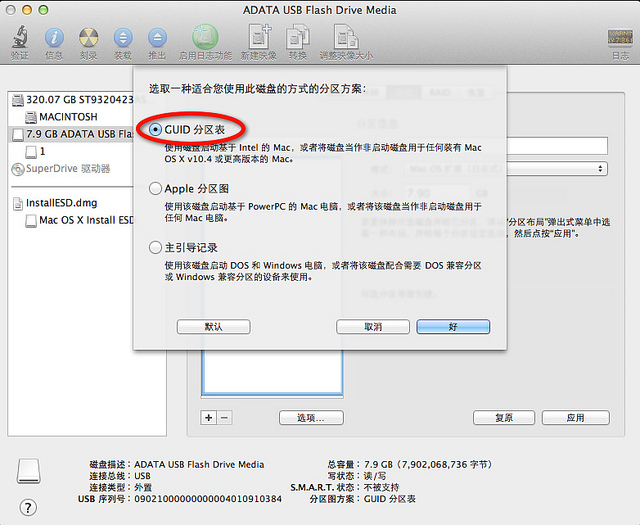Select the 主引导记录 radio option
The height and width of the screenshot is (525, 640).
point(155,247)
